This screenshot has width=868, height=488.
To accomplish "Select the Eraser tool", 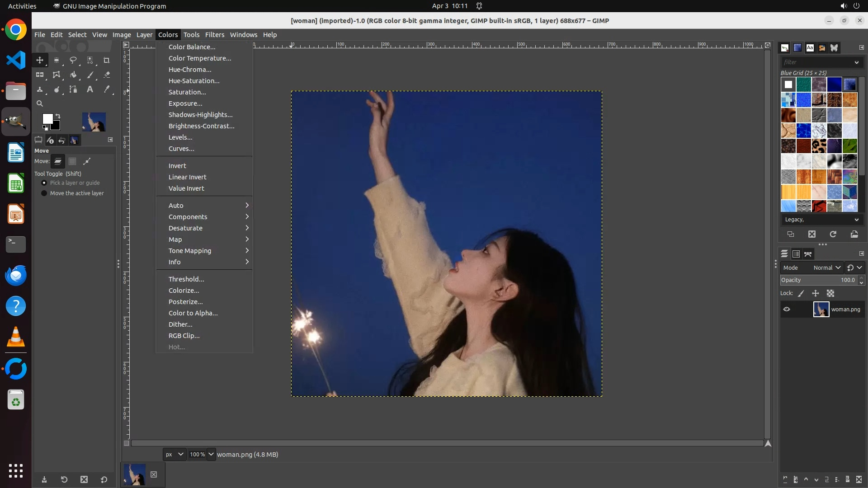I will tap(107, 75).
